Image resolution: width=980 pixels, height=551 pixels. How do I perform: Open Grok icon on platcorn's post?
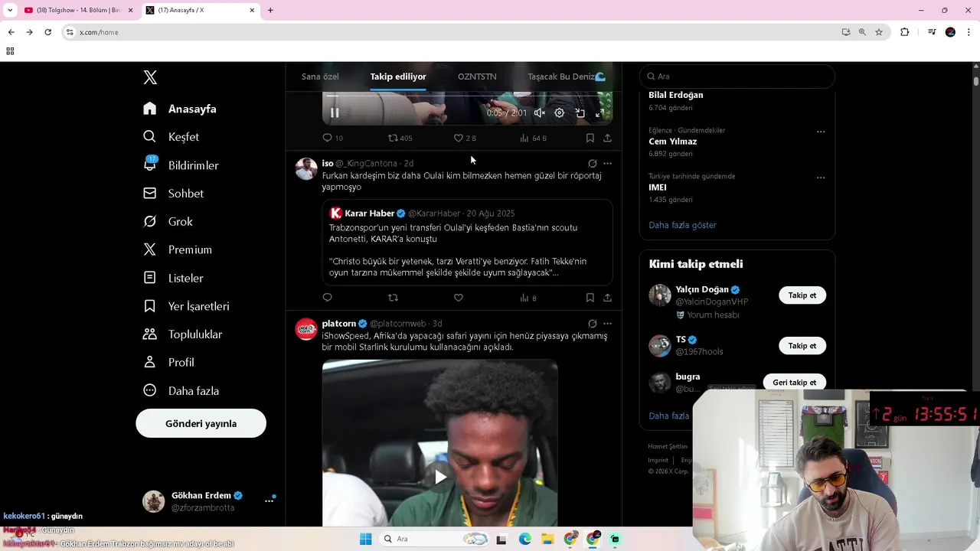point(592,324)
